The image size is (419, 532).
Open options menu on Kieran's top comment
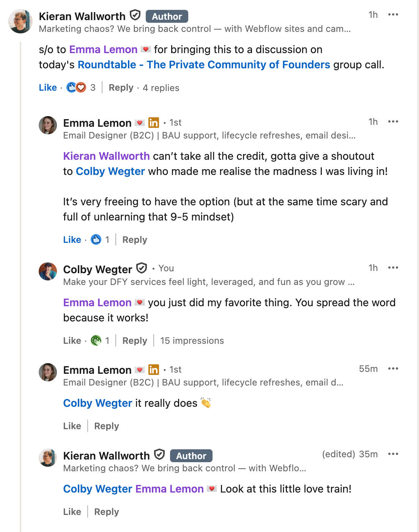(x=393, y=15)
